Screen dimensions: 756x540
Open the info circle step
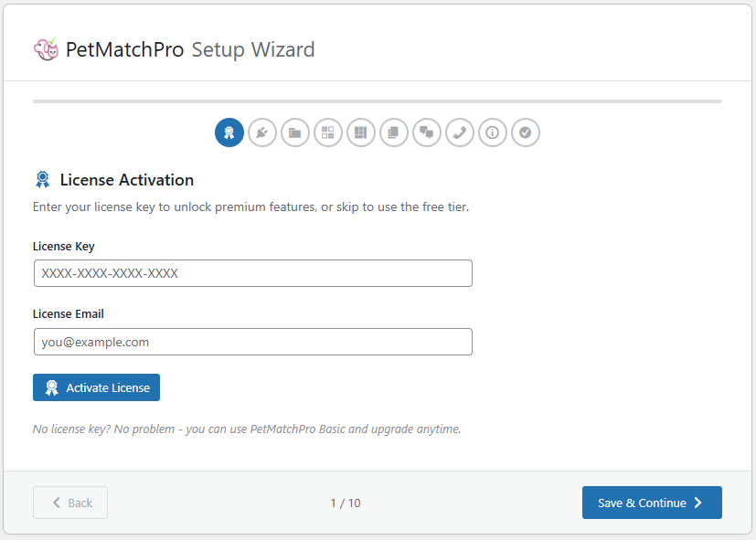(492, 132)
